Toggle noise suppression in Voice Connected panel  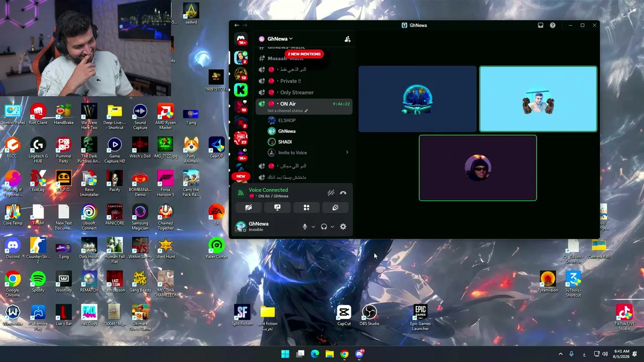pos(331,193)
